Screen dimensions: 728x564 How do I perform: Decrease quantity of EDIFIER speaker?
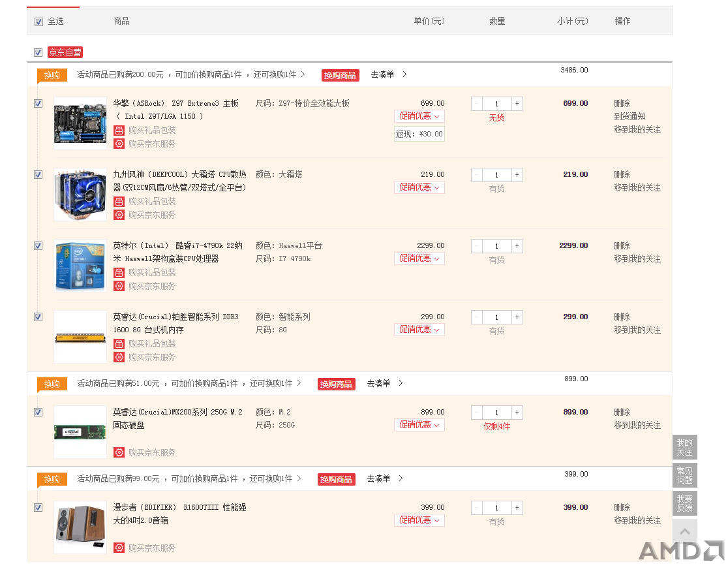tap(477, 507)
